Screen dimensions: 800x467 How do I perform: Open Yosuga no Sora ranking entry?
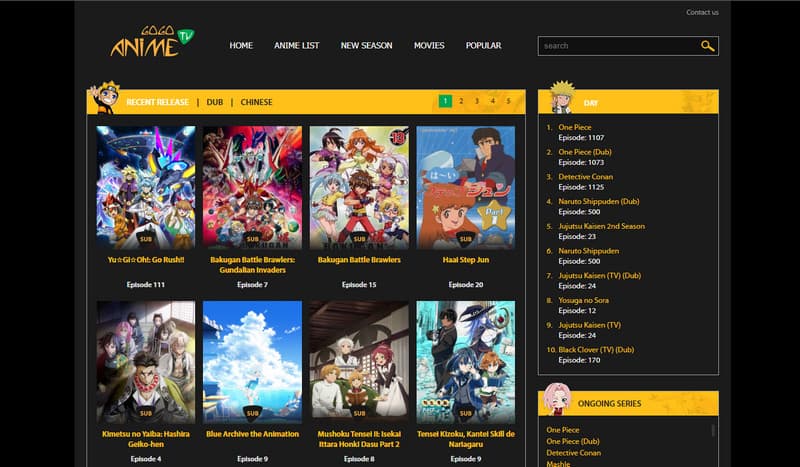point(583,300)
